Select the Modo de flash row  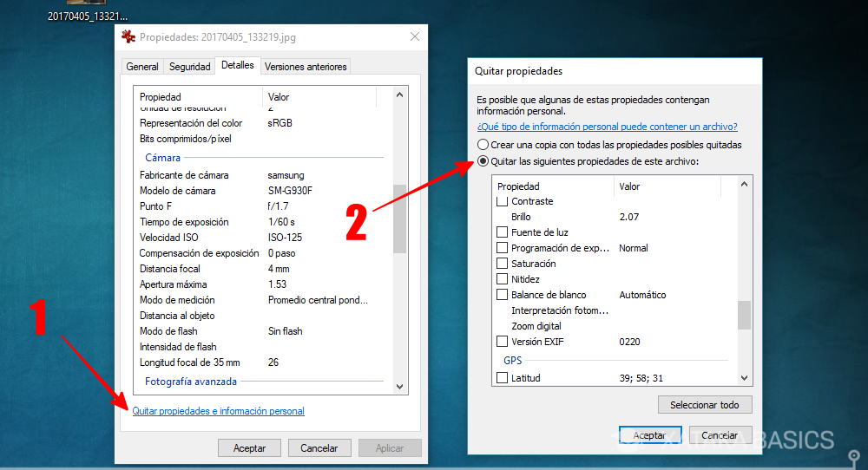[x=263, y=331]
